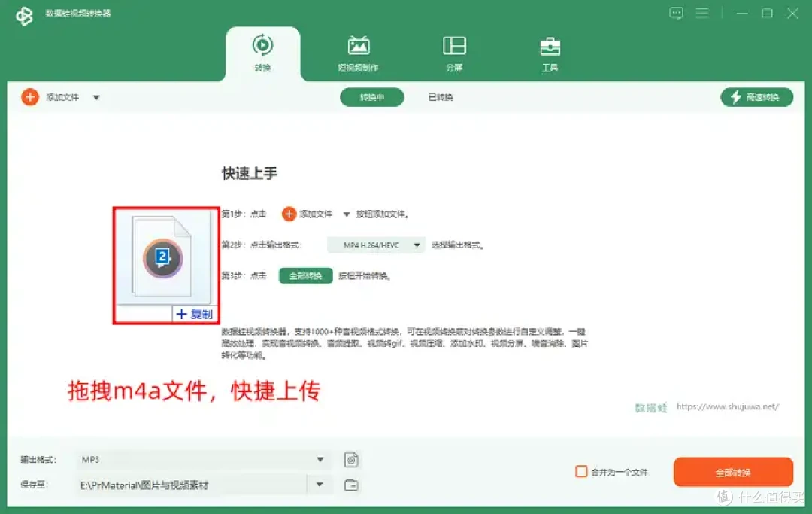Click the app logo in title bar
Screen dimensions: 812x514
24,15
